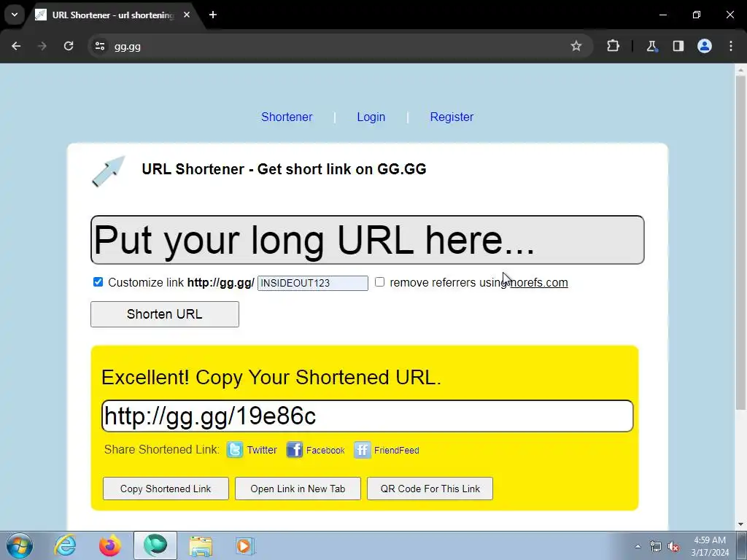
Task: Reload the gg.gg page
Action: [x=69, y=46]
